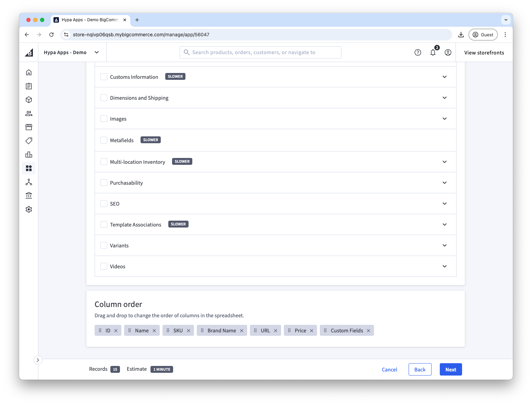Enable the Variants checkbox
Viewport: 532px width, 405px height.
tap(104, 245)
